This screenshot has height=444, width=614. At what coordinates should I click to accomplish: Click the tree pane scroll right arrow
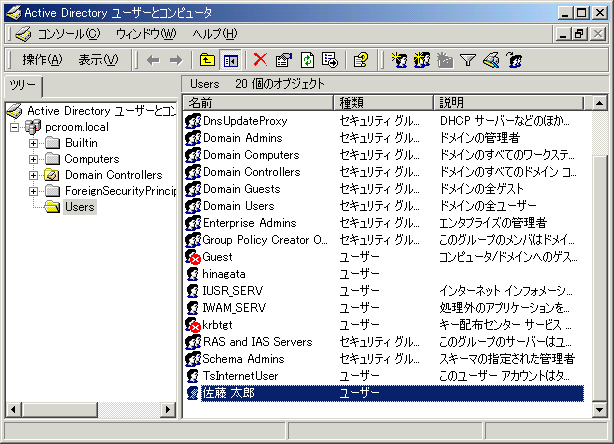(x=168, y=410)
